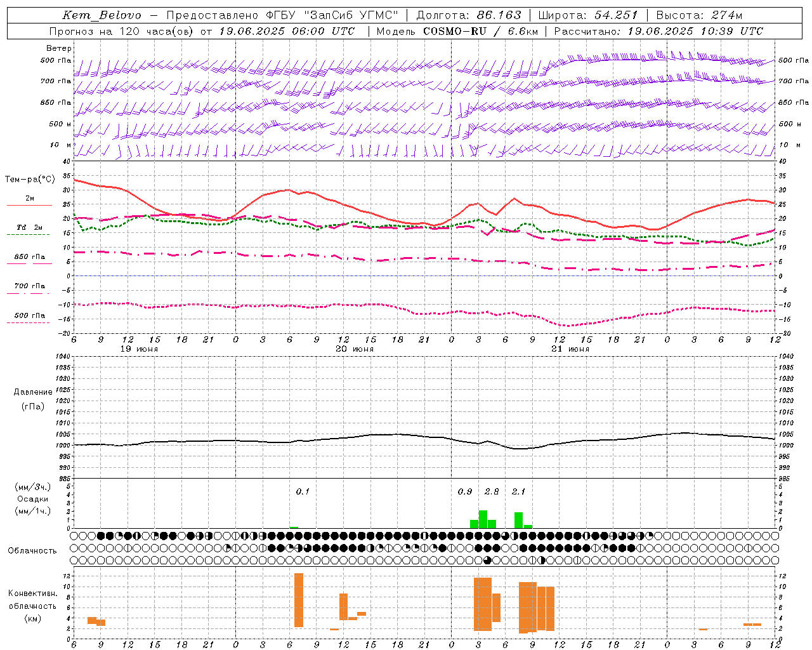Click the three-quarter filled circle in lowest cloud row

pos(487,560)
